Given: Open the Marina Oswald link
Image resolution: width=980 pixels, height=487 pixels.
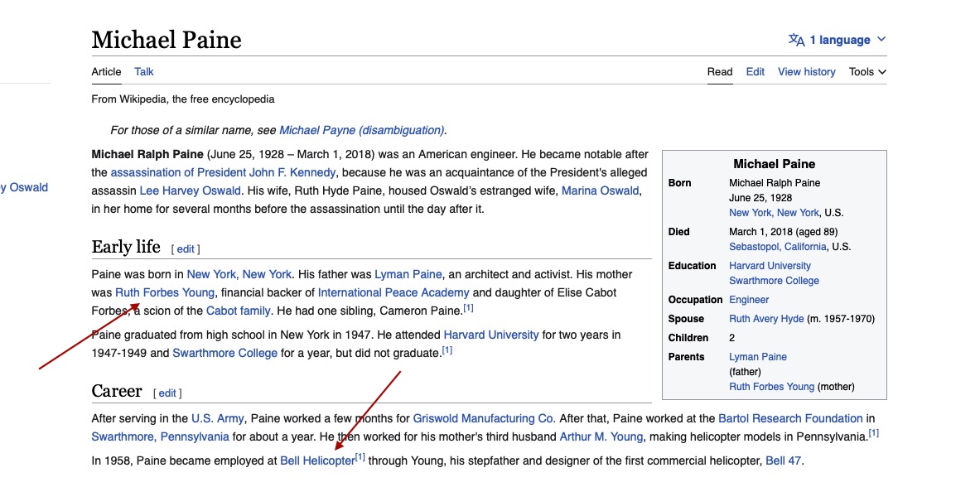Looking at the screenshot, I should pos(600,190).
